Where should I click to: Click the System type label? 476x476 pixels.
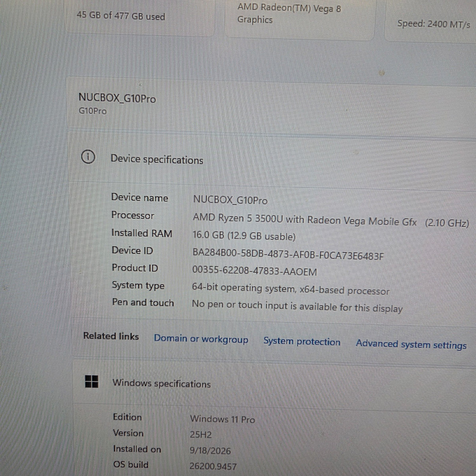tap(138, 285)
